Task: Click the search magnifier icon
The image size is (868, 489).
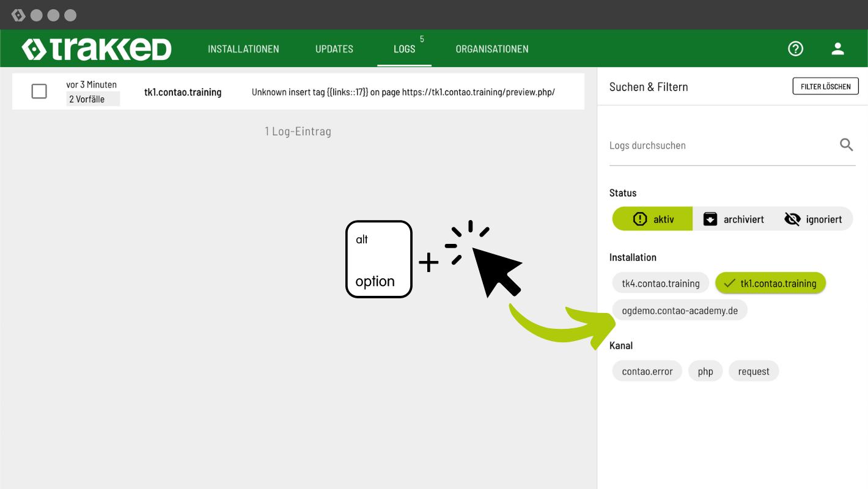Action: coord(846,145)
